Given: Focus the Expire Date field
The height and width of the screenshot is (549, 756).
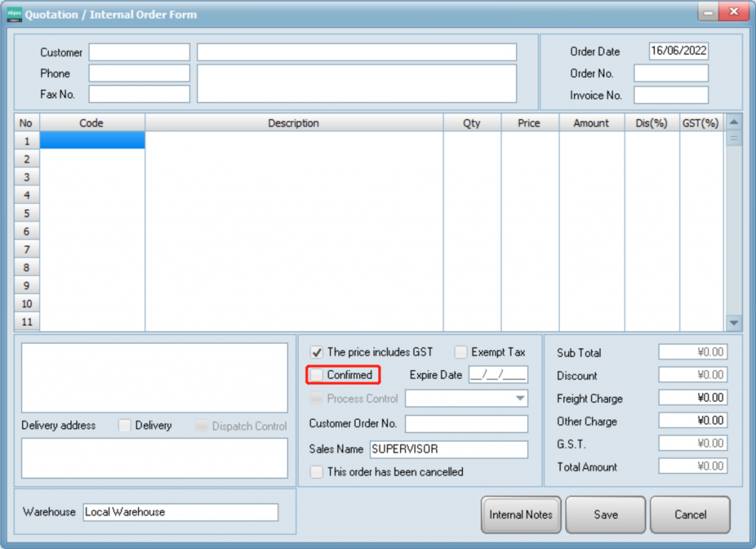Looking at the screenshot, I should point(498,375).
